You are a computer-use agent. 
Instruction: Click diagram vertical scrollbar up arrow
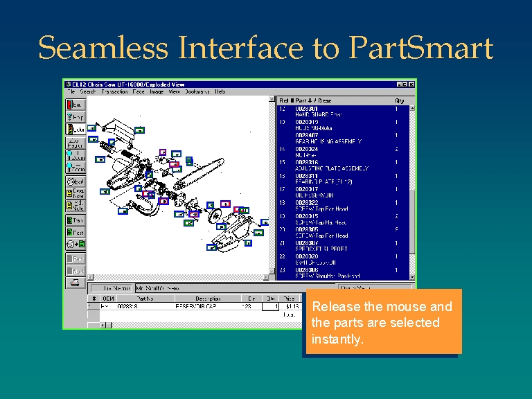[272, 99]
